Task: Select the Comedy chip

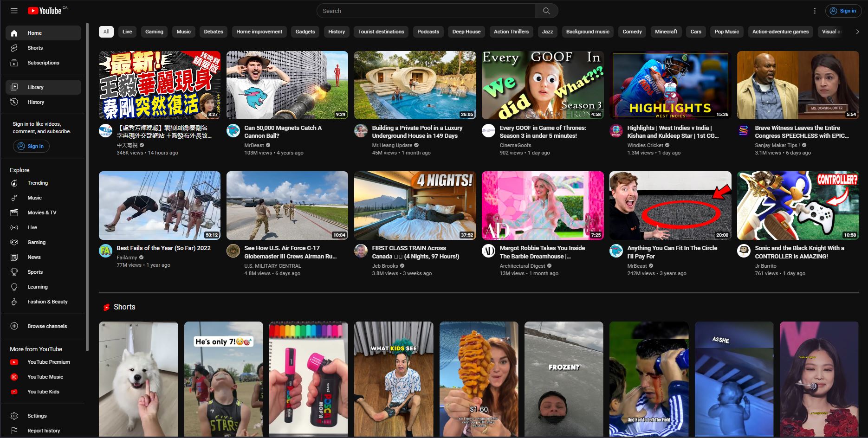Action: [x=632, y=32]
